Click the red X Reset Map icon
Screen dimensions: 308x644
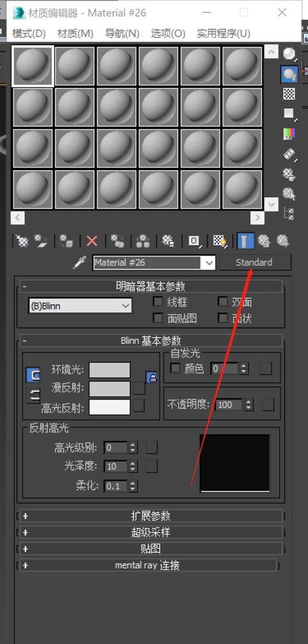click(92, 241)
